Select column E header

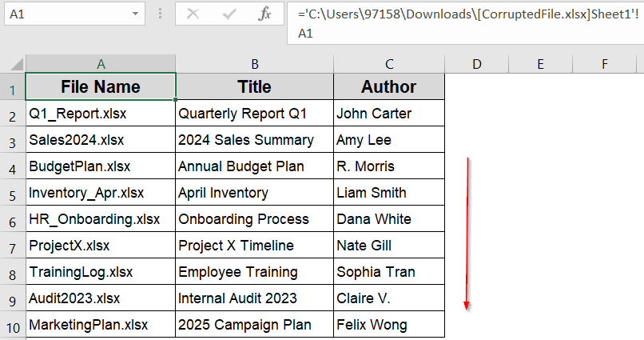click(540, 64)
